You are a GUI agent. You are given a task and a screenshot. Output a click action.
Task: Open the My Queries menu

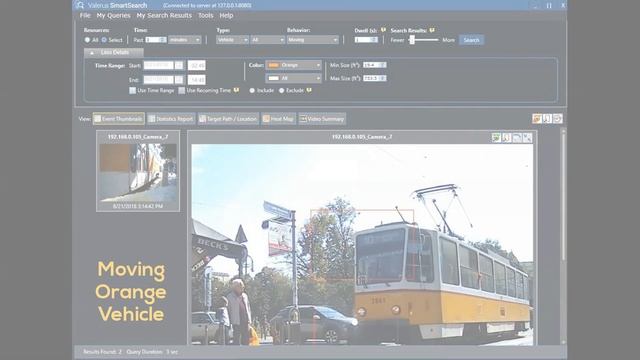point(113,16)
